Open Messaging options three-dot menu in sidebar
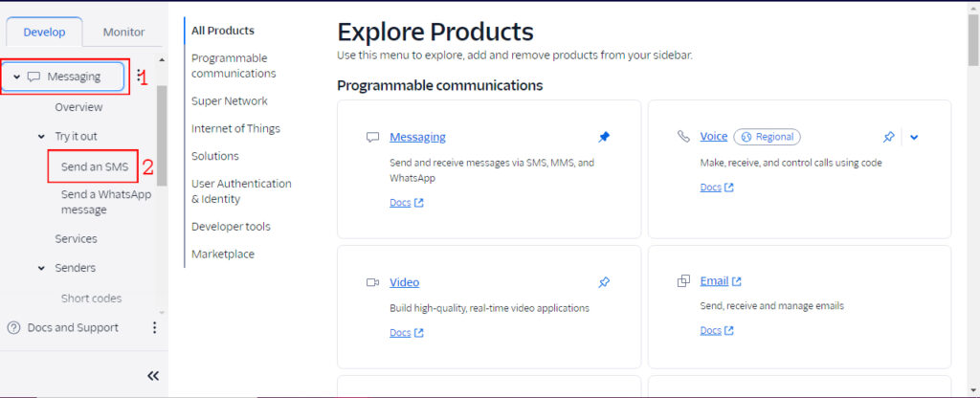Screen dimensions: 980x398 (x=138, y=76)
